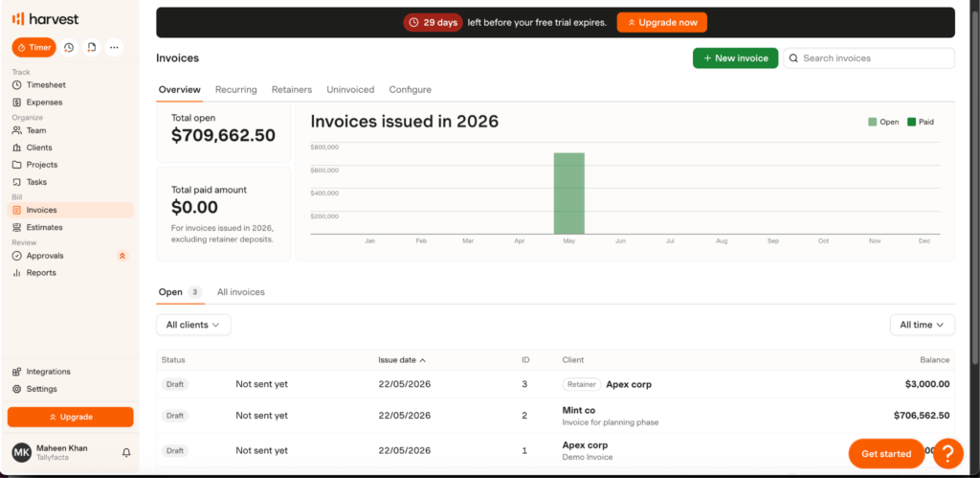
Task: Click the Get started button
Action: pos(886,454)
